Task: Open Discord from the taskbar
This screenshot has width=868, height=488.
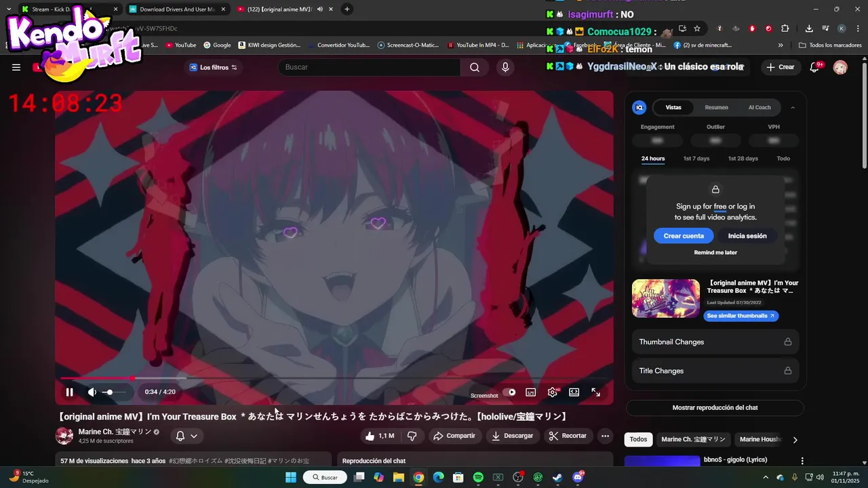Action: point(578,477)
